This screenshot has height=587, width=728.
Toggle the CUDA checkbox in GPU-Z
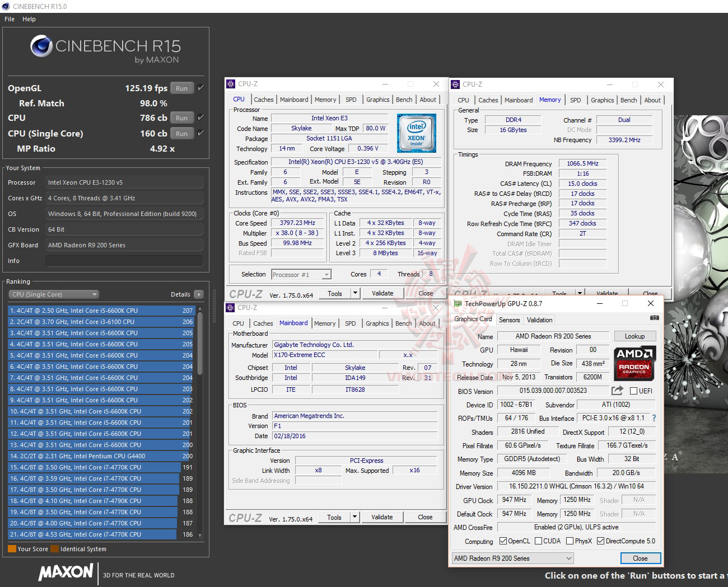(x=538, y=541)
